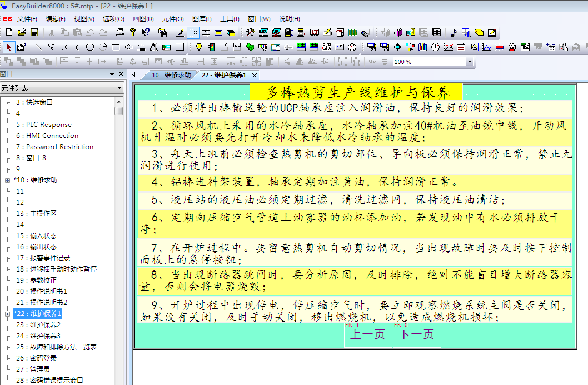This screenshot has height=385, width=588.
Task: Select the Meter Display gauge icon
Action: pyautogui.click(x=435, y=47)
